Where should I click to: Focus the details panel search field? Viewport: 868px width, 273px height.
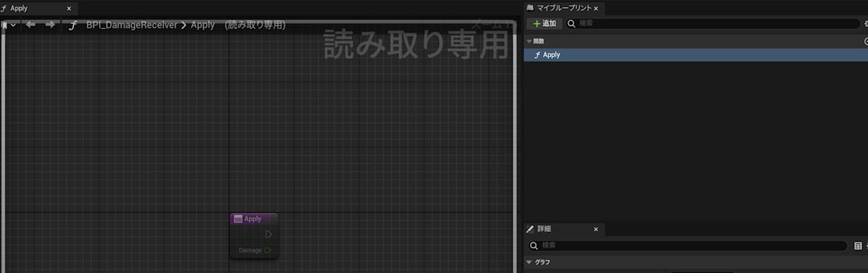[687, 245]
